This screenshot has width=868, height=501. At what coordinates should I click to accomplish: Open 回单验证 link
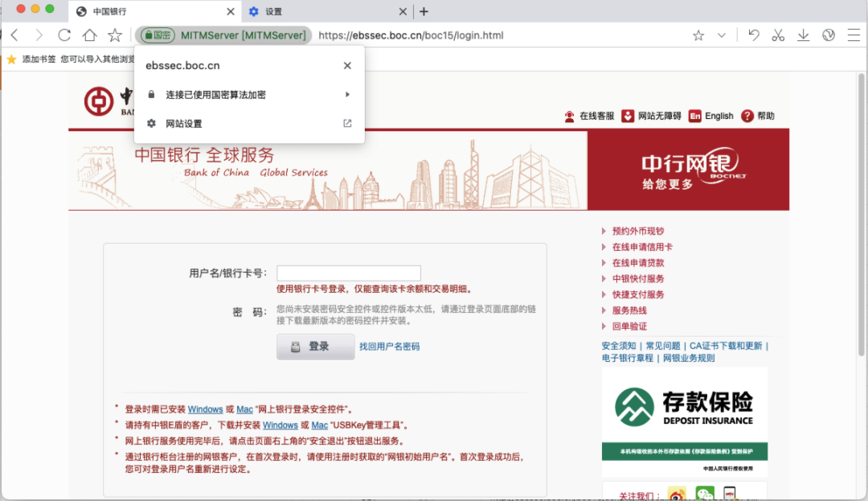tap(628, 326)
